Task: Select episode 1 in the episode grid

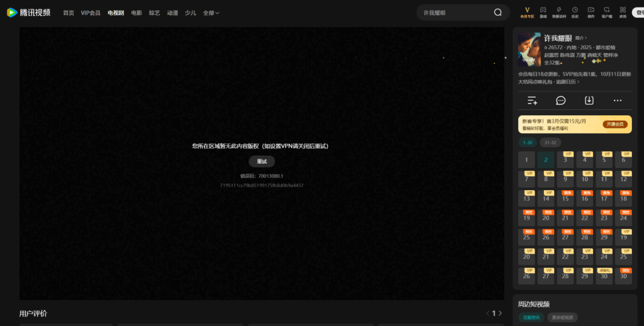Action: pyautogui.click(x=526, y=160)
